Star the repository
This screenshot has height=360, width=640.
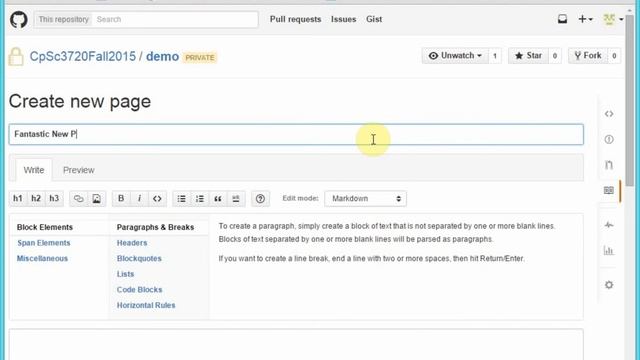click(x=528, y=56)
